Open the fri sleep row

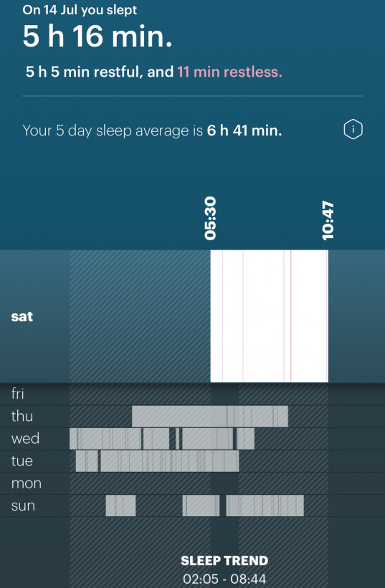(x=192, y=394)
